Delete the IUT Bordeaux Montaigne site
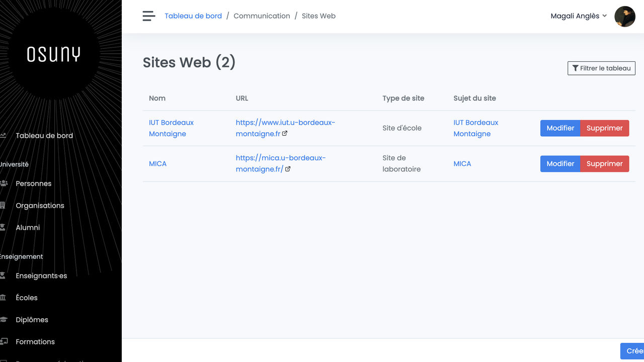This screenshot has height=362, width=644. (x=604, y=128)
